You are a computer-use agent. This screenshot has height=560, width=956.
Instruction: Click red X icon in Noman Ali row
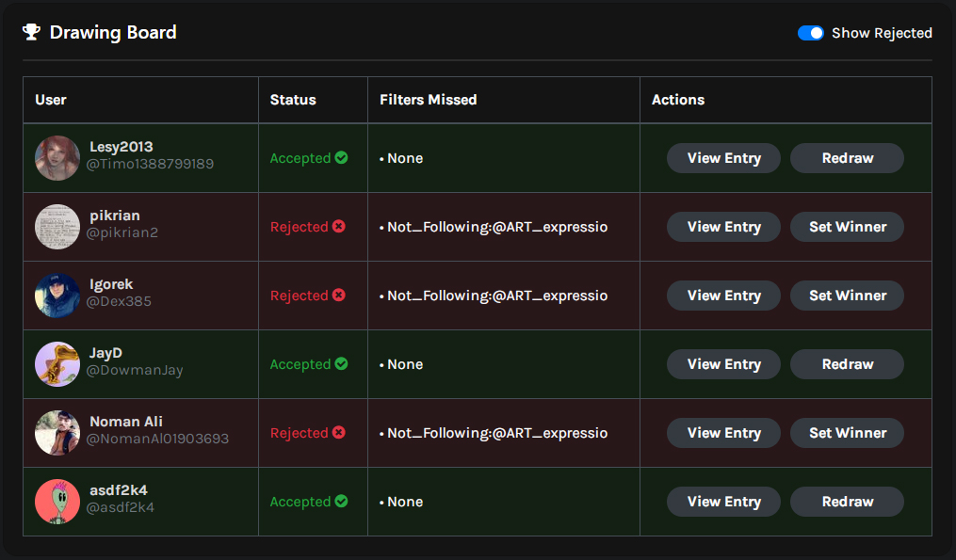(339, 433)
